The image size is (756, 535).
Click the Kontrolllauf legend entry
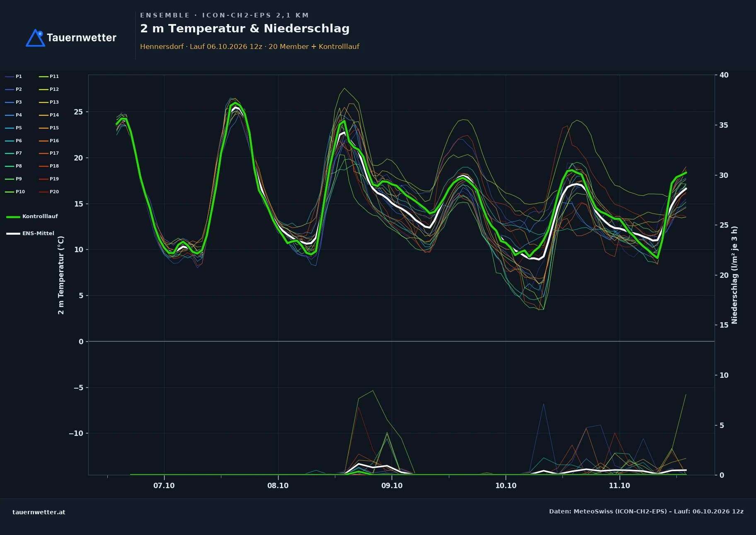coord(32,216)
